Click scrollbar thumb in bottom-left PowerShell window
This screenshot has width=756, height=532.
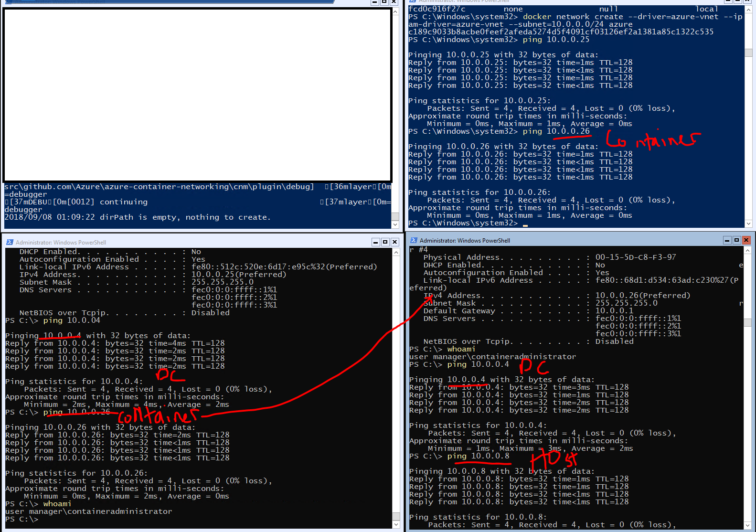pyautogui.click(x=396, y=516)
